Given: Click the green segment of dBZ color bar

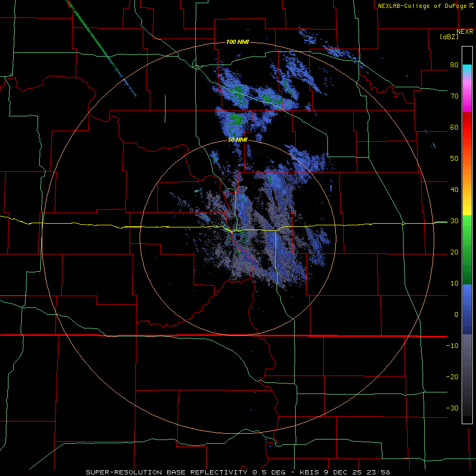Looking at the screenshot, I should pos(467,250).
